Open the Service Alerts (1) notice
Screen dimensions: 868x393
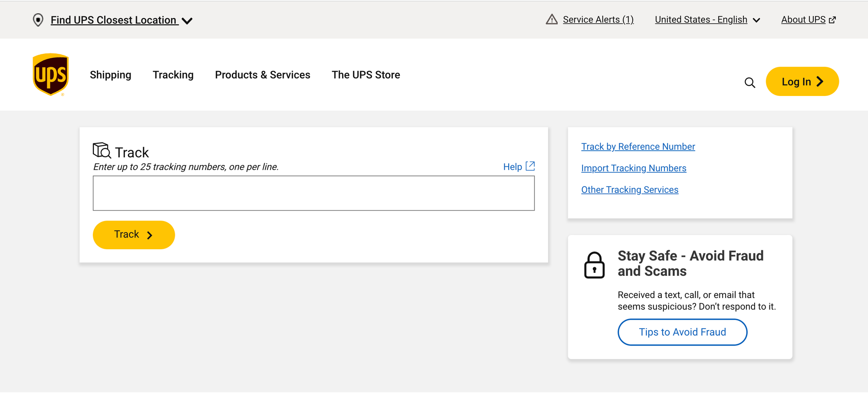coord(598,20)
